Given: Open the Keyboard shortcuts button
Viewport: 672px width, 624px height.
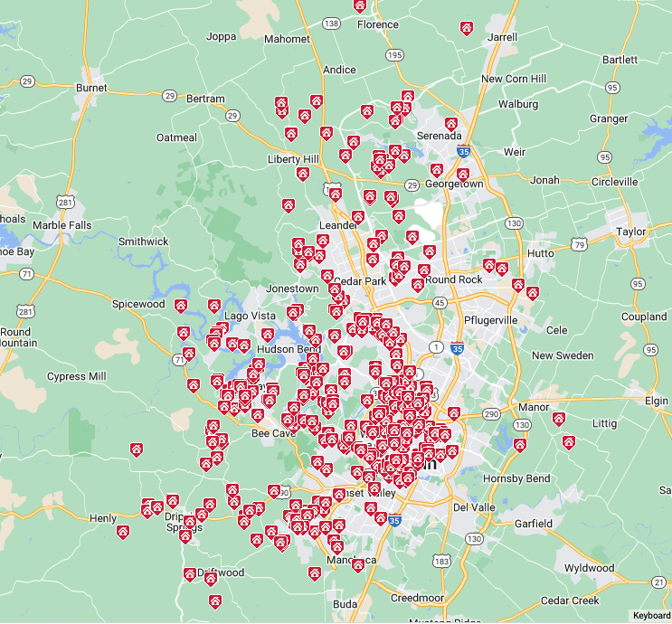Looking at the screenshot, I should click(651, 616).
